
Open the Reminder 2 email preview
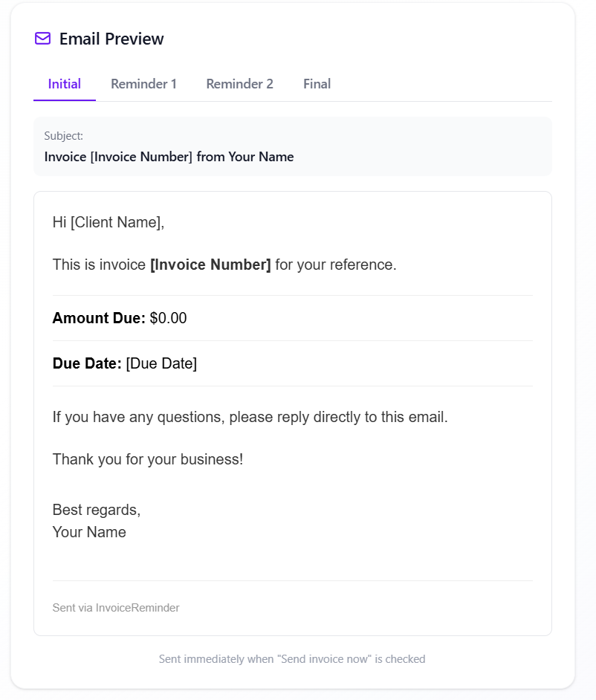tap(239, 83)
